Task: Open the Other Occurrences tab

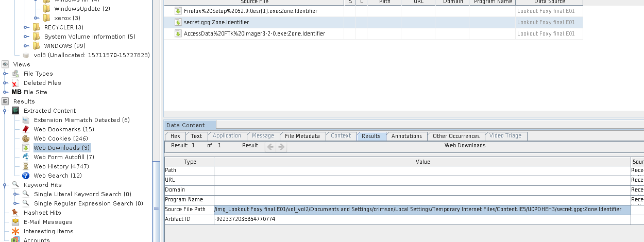Action: [x=456, y=136]
